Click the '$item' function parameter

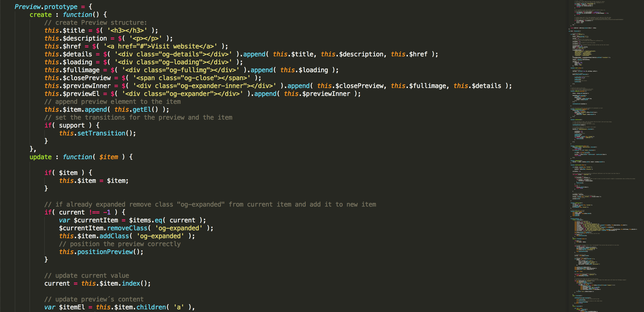108,157
